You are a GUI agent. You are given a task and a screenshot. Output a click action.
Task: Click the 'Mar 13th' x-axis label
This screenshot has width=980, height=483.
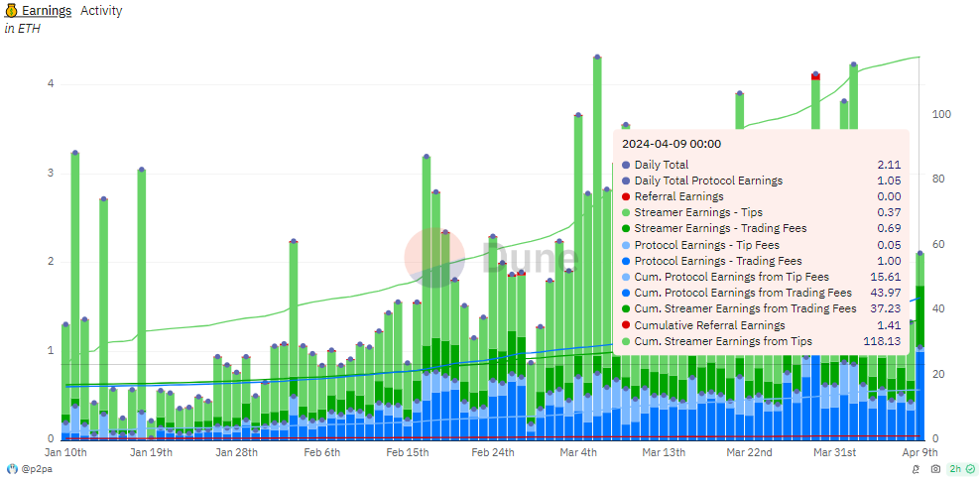click(x=665, y=452)
